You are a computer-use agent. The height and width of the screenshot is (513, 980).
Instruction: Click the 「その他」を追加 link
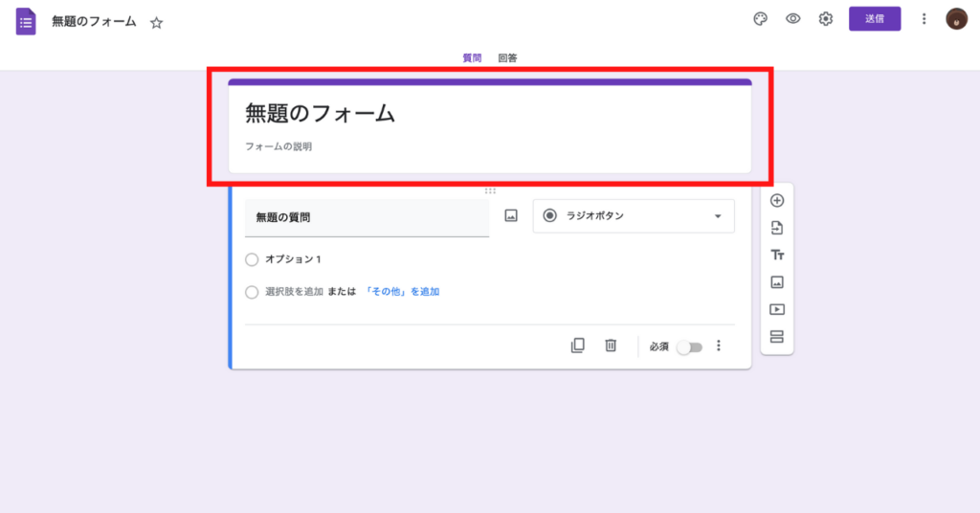402,292
